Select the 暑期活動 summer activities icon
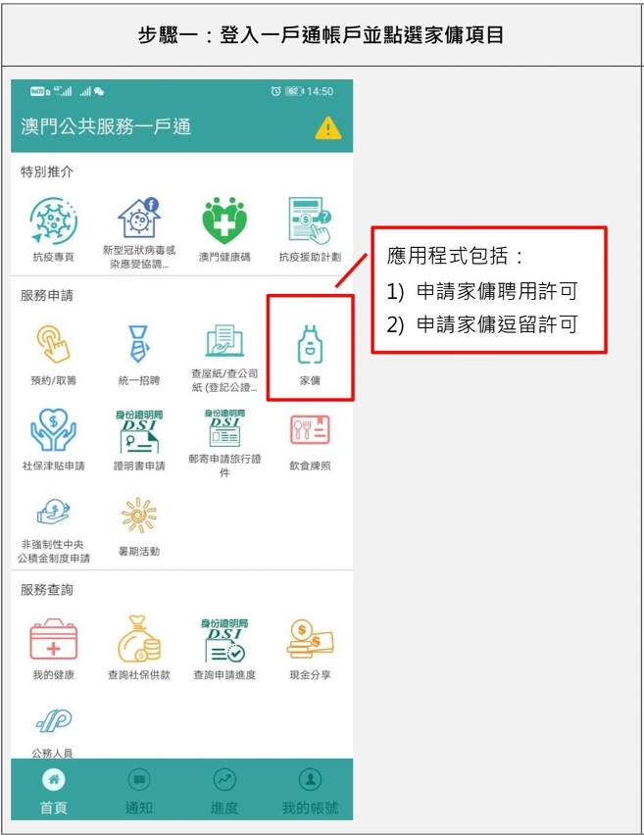This screenshot has width=644, height=835. click(139, 516)
